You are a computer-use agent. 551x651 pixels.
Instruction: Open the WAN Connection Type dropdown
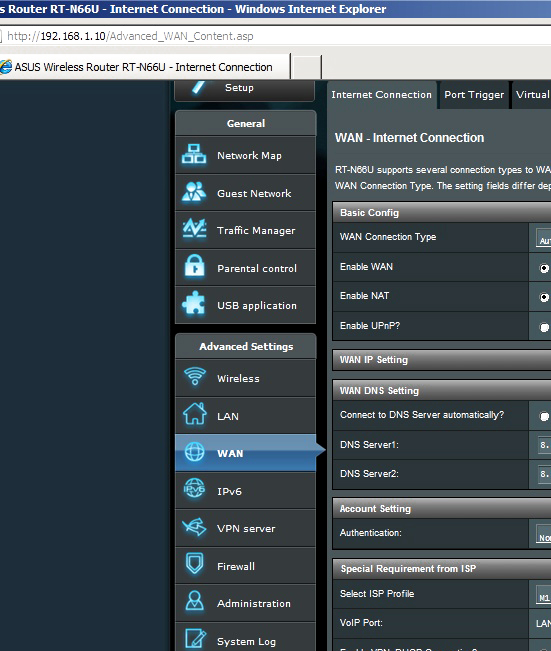coord(544,238)
